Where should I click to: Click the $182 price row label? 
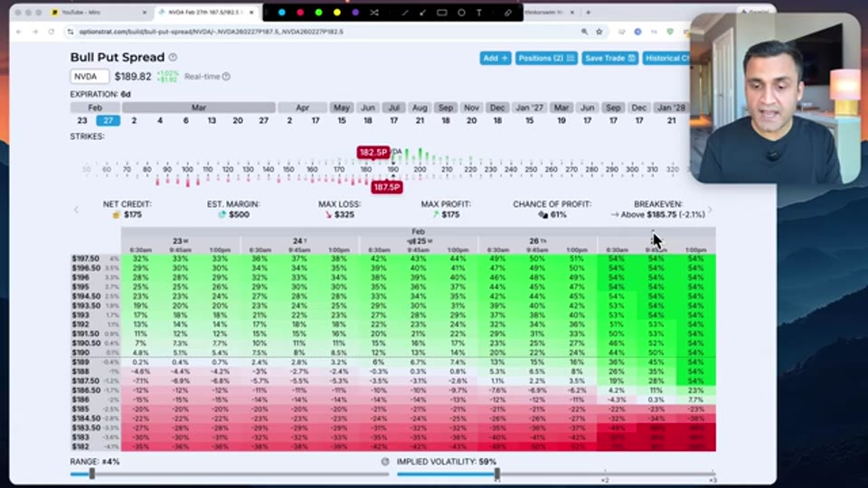[x=80, y=446]
